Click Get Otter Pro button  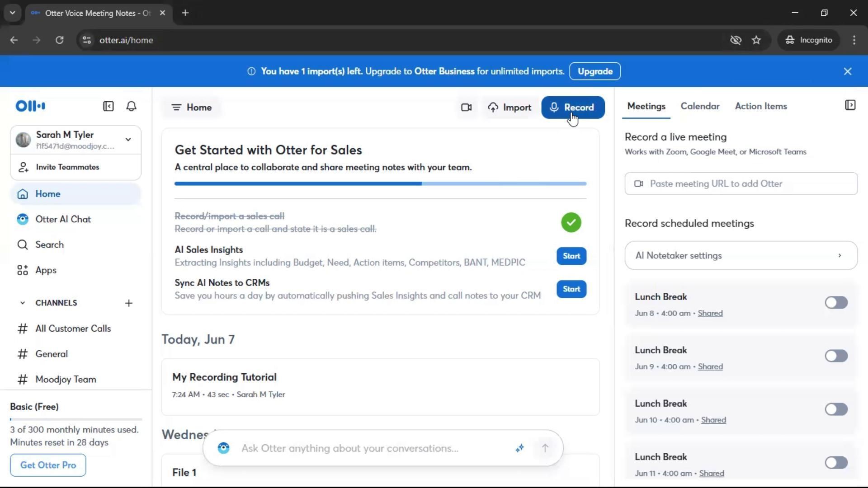tap(48, 465)
